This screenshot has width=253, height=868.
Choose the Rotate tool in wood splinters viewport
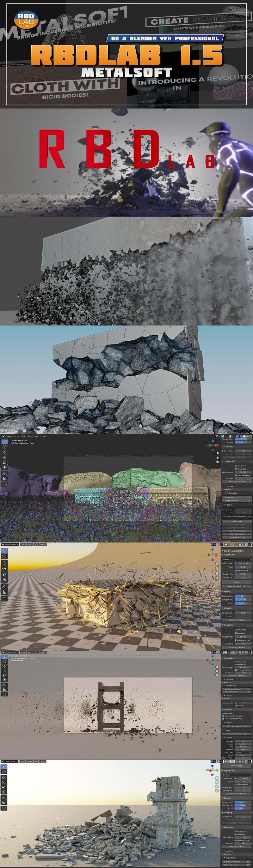[x=5, y=568]
